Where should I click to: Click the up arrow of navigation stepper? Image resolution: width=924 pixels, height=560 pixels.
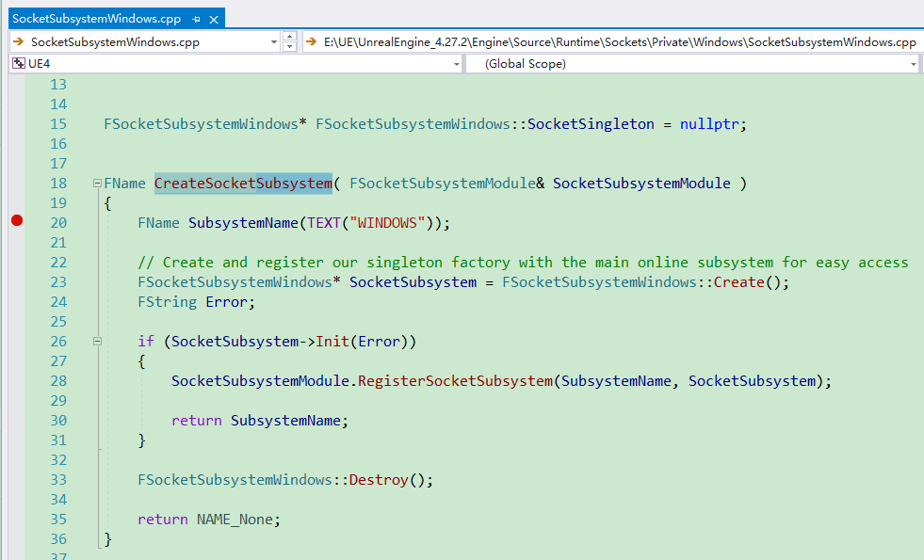click(x=289, y=37)
